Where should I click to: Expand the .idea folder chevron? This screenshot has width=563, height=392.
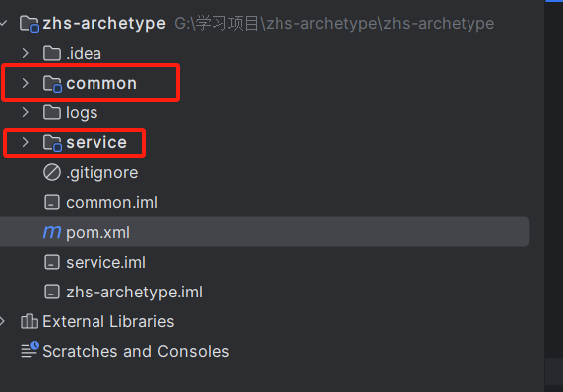click(25, 53)
